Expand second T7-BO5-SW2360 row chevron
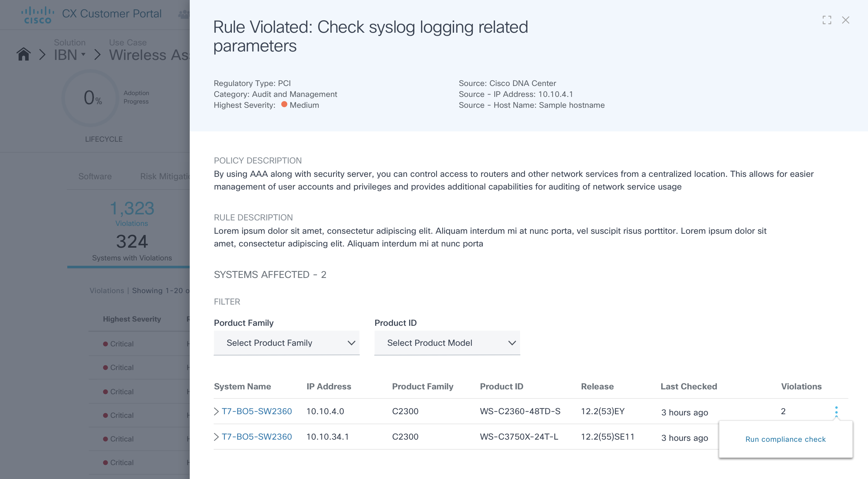Image resolution: width=868 pixels, height=479 pixels. [216, 437]
